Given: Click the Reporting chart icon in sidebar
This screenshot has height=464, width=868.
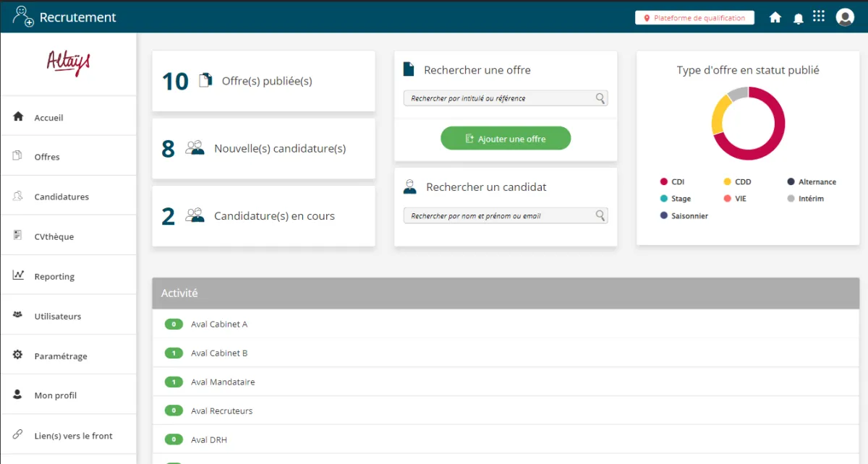Looking at the screenshot, I should (19, 275).
